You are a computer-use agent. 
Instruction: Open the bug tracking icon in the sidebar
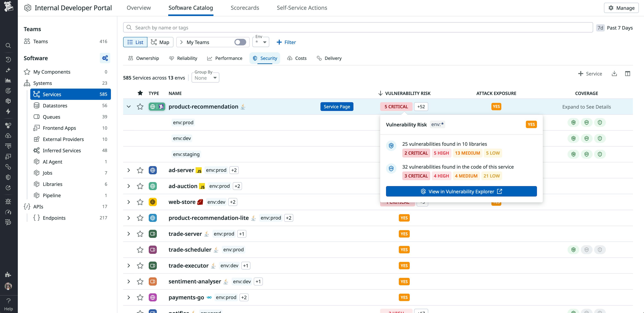[x=8, y=202]
